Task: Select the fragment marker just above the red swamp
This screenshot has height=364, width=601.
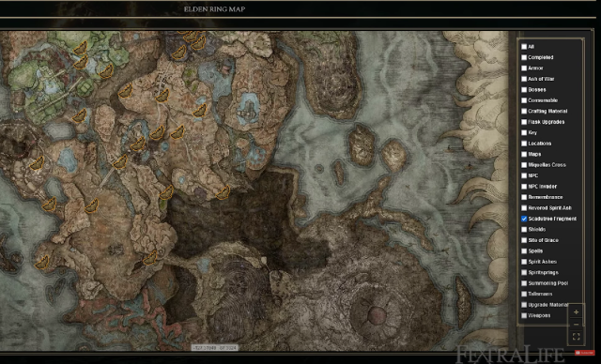Action: pos(150,258)
